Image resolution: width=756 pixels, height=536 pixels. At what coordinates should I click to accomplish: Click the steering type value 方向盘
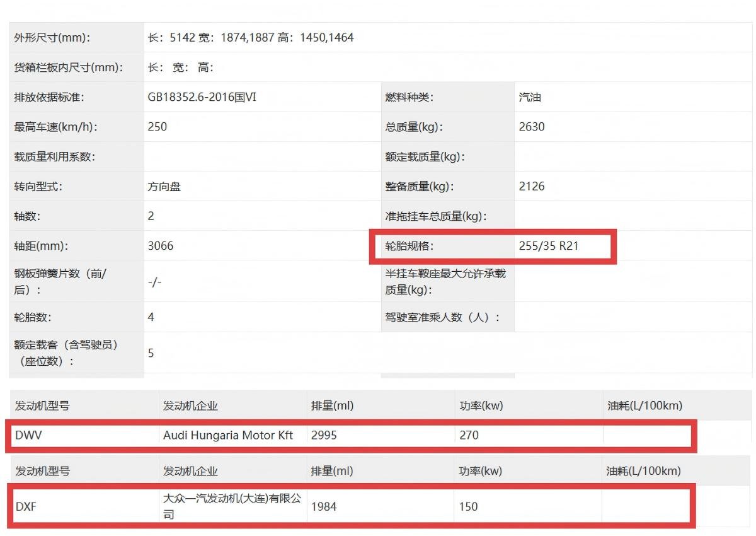tap(164, 186)
